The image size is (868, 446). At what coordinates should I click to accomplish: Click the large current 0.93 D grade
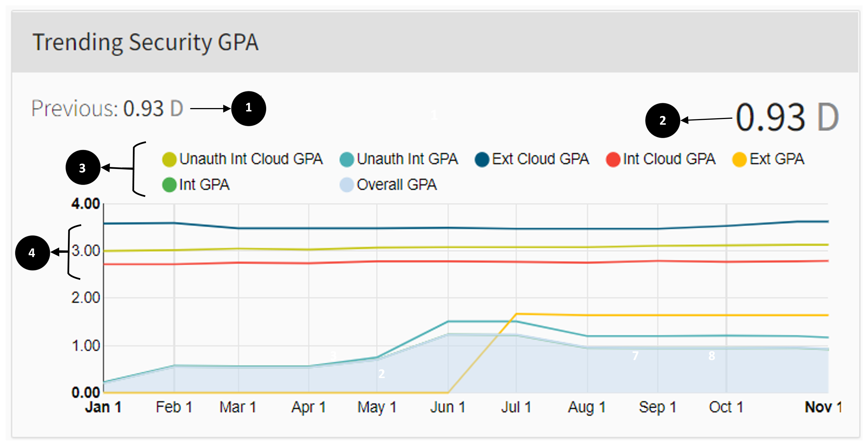[787, 117]
